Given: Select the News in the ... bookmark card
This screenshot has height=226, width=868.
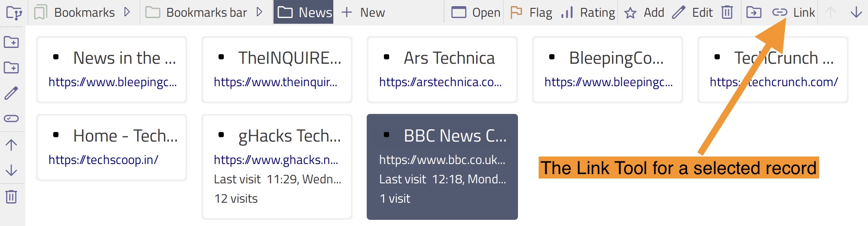Looking at the screenshot, I should click(x=112, y=69).
